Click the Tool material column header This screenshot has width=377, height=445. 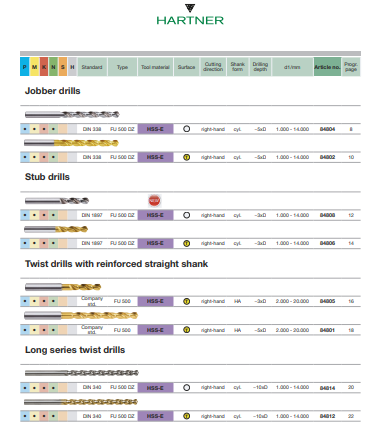155,67
